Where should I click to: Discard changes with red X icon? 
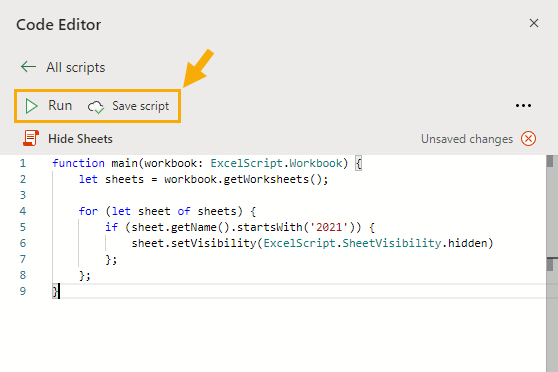click(x=528, y=138)
